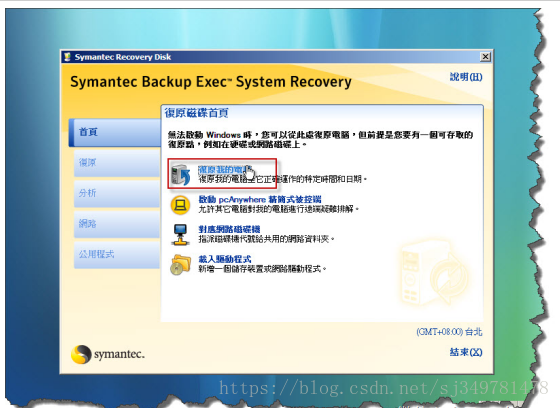The height and width of the screenshot is (408, 560).
Task: Click the recover my computer icon
Action: [180, 174]
